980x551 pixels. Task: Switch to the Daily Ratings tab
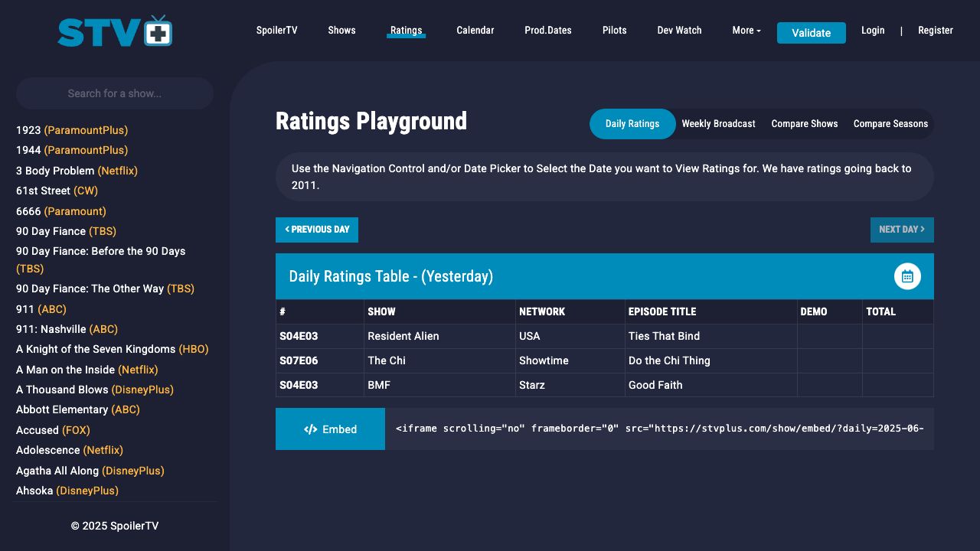coord(632,124)
